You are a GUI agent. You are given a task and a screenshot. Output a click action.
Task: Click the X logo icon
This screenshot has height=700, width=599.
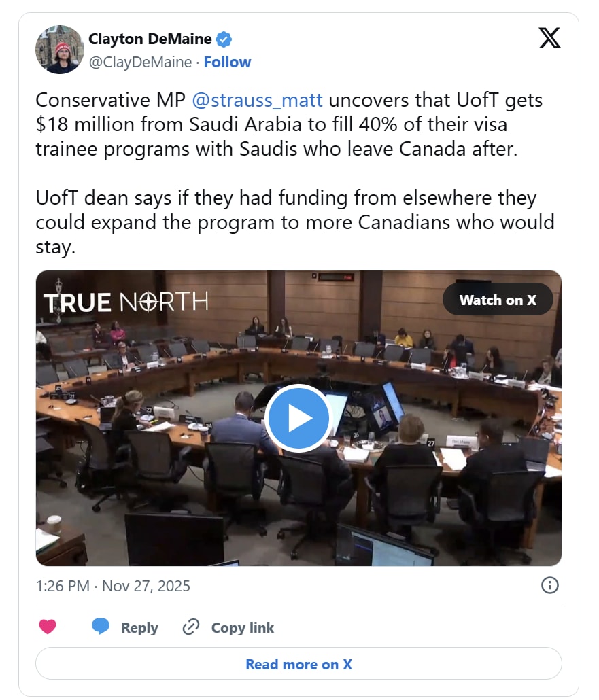pyautogui.click(x=549, y=38)
